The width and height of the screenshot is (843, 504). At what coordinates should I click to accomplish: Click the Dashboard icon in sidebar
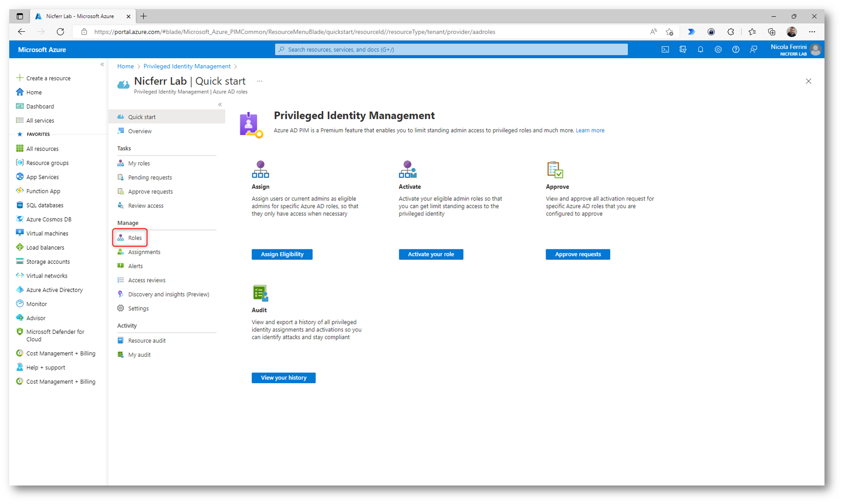click(x=19, y=106)
